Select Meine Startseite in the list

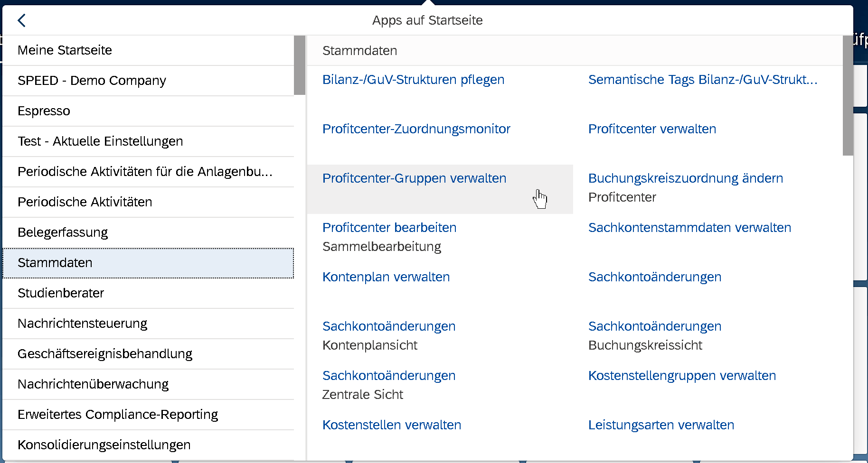148,50
